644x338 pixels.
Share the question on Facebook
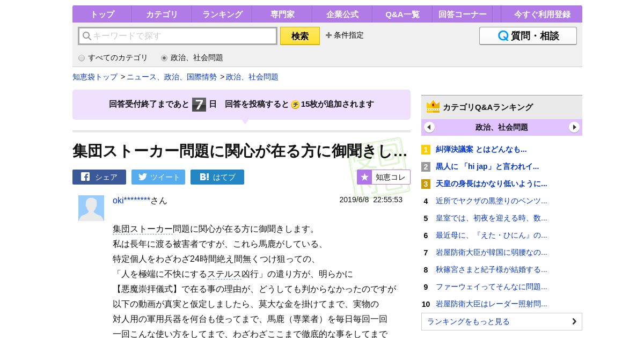coord(99,177)
